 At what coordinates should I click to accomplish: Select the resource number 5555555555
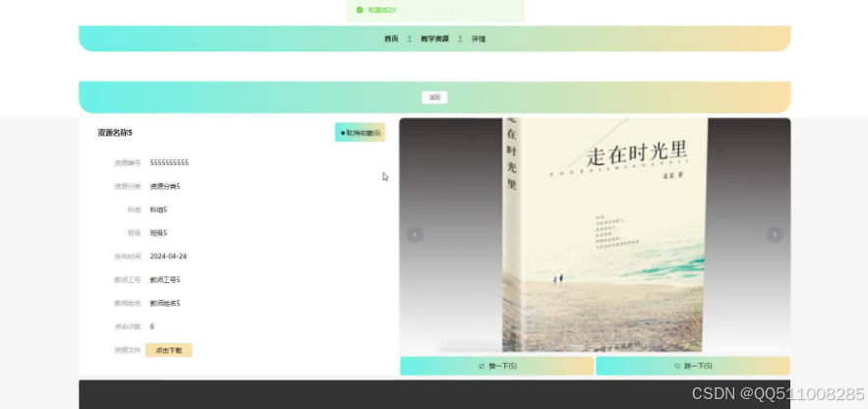click(169, 162)
